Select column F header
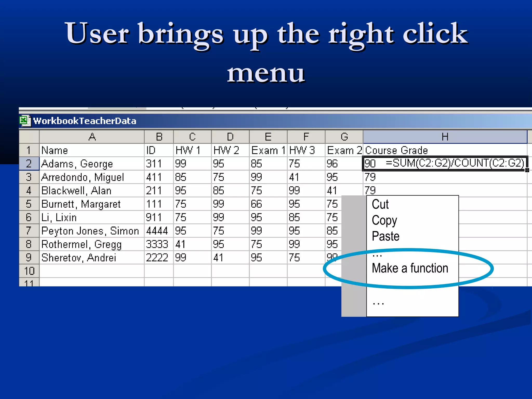This screenshot has height=399, width=532. pos(306,137)
